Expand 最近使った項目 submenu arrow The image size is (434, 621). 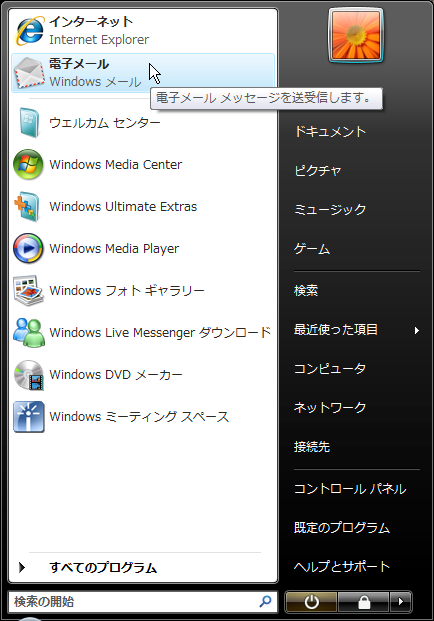[x=416, y=330]
